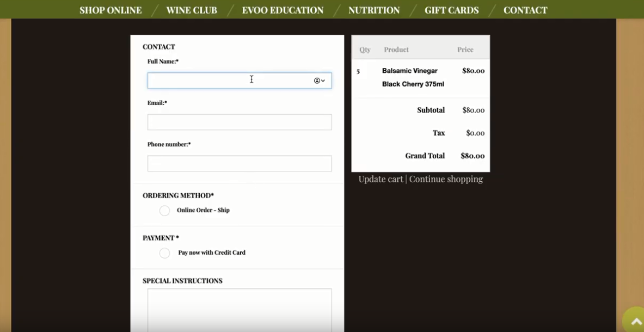The height and width of the screenshot is (332, 644).
Task: Click the Balsamic Vinegar Black Cherry 375ml product
Action: pyautogui.click(x=413, y=78)
